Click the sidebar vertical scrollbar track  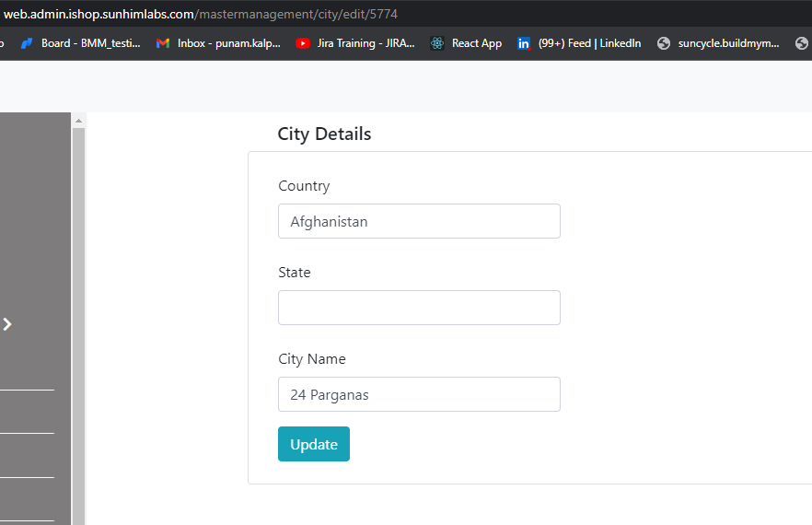coord(78,326)
